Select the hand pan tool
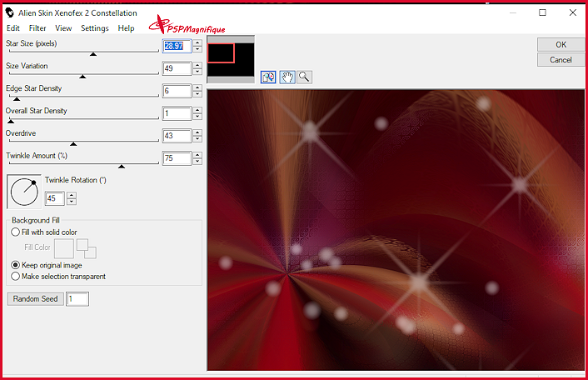Image resolution: width=588 pixels, height=380 pixels. [x=287, y=77]
